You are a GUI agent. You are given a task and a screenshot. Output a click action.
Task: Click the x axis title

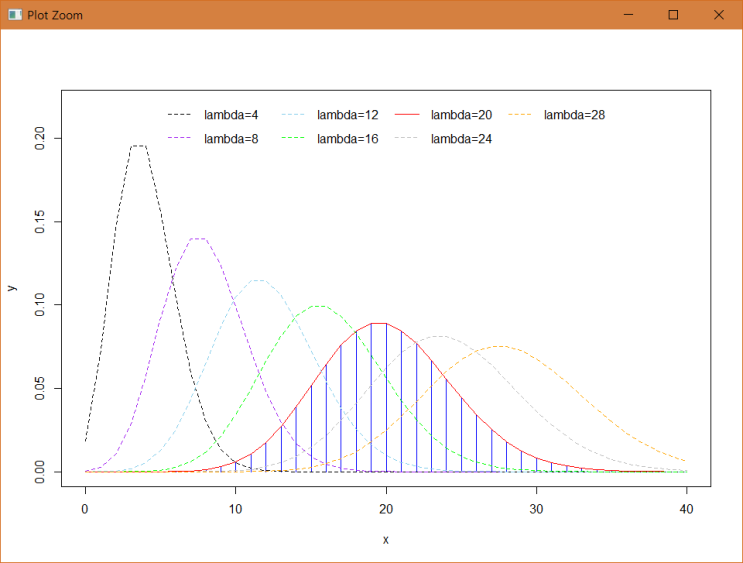click(x=386, y=540)
